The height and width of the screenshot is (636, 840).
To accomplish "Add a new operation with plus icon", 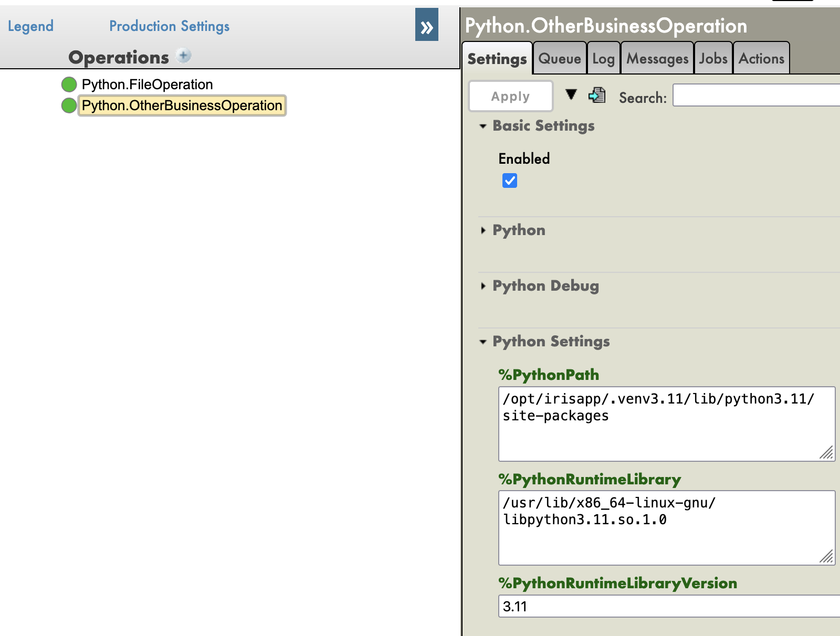I will 183,56.
